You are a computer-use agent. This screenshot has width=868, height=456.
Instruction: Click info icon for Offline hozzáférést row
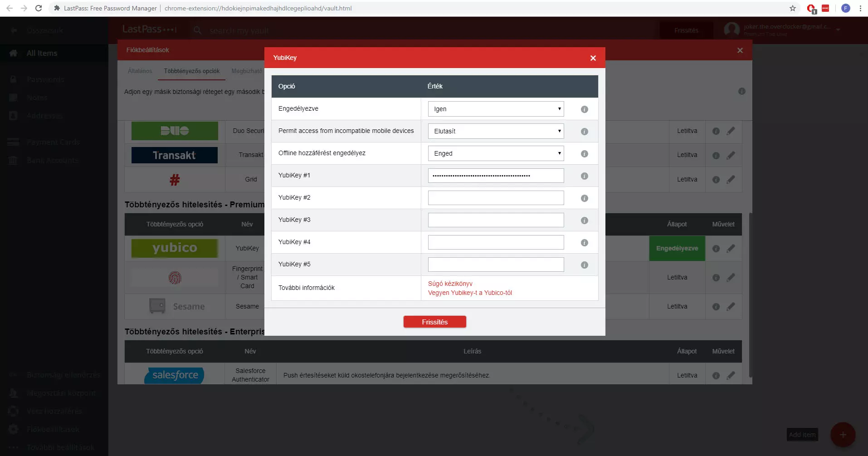coord(584,154)
